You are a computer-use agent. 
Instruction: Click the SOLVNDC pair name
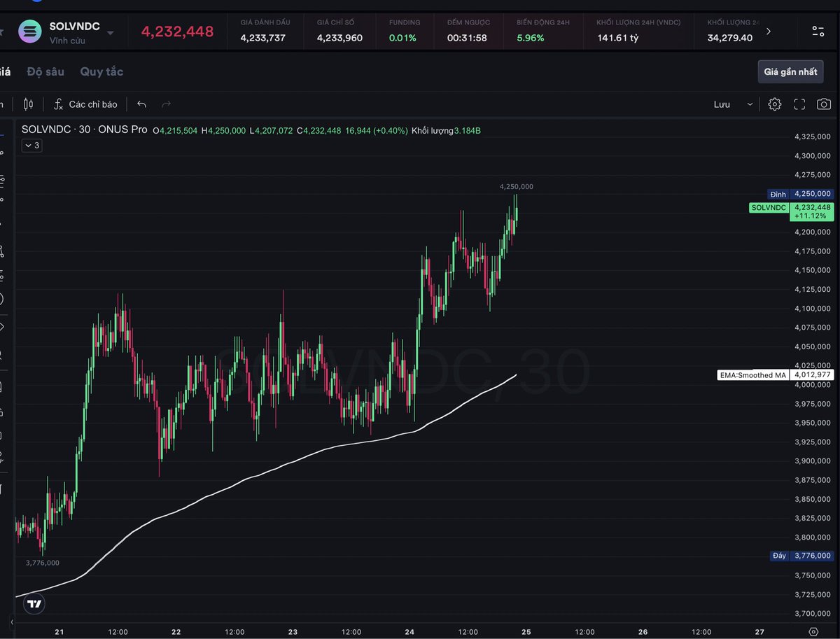click(x=74, y=27)
